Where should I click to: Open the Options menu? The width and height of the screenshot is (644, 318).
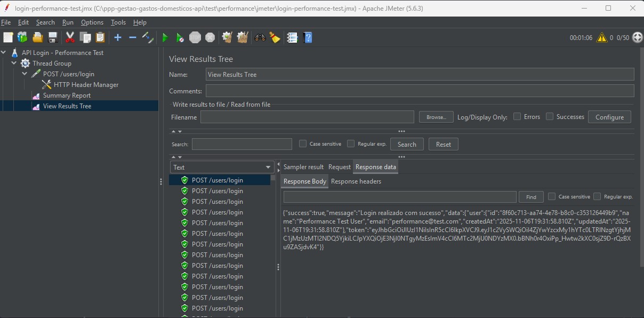(92, 22)
